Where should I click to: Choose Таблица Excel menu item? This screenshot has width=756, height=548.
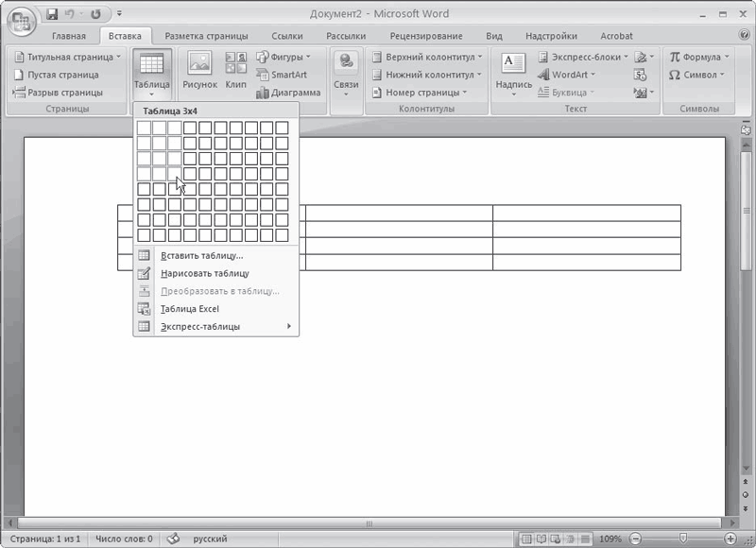216,309
